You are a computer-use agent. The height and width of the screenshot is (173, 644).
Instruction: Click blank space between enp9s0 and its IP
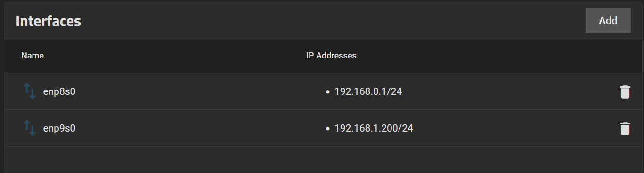tap(198, 128)
